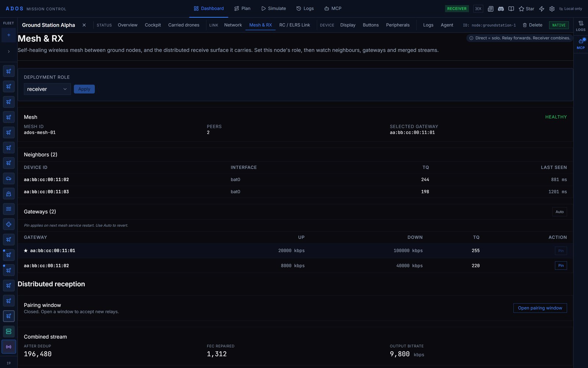Screen dimensions: 588x368
Task: Close the Ground Station Alpha tab
Action: pos(84,25)
